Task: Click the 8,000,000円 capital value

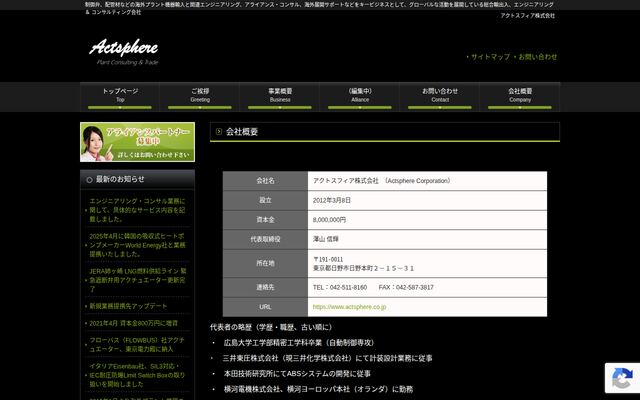Action: 329,220
